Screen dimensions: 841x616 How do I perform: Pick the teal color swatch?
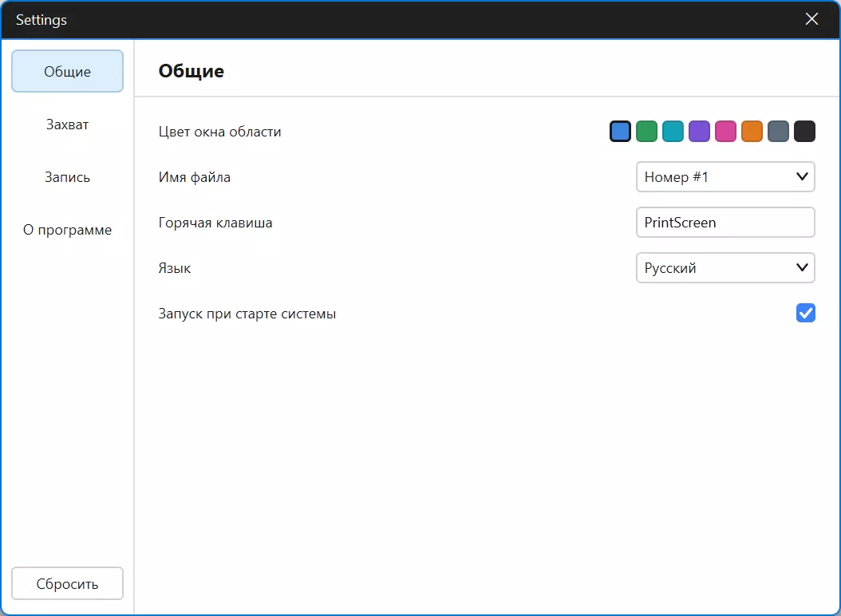(x=673, y=132)
